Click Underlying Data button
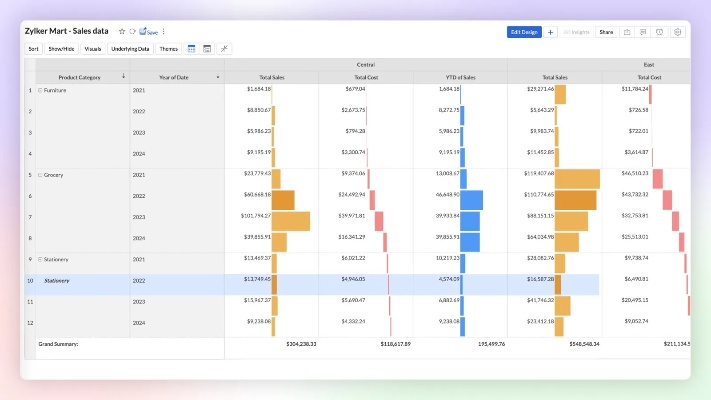The height and width of the screenshot is (400, 711). 130,48
